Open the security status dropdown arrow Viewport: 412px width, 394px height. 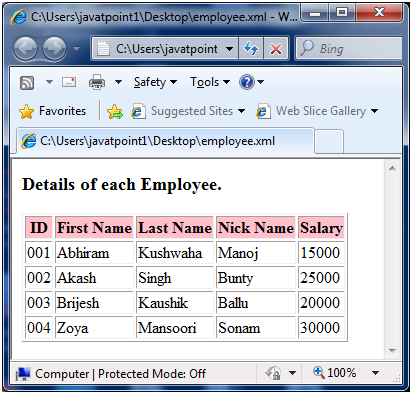coord(292,373)
